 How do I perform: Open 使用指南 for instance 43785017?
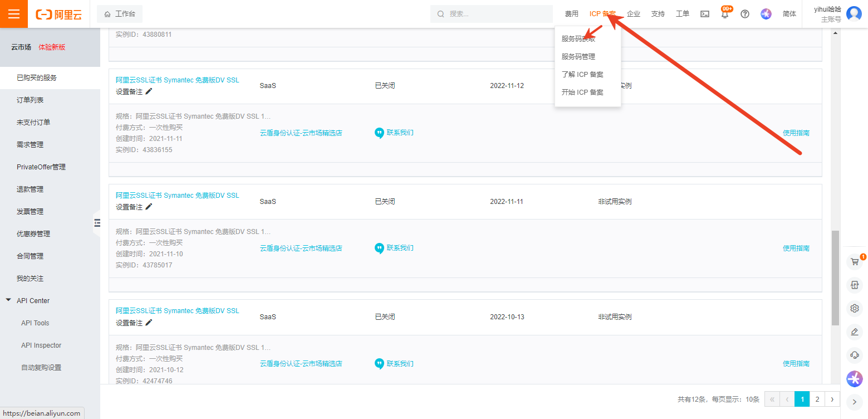click(796, 248)
